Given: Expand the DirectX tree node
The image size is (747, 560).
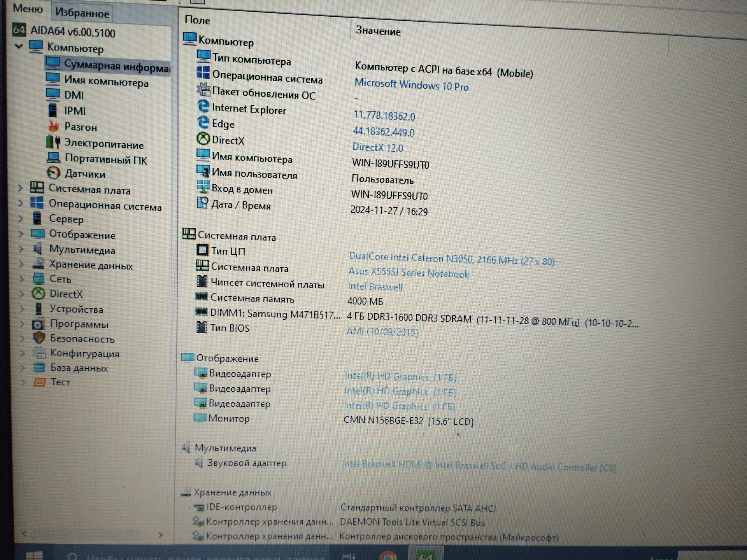Looking at the screenshot, I should coord(22,294).
